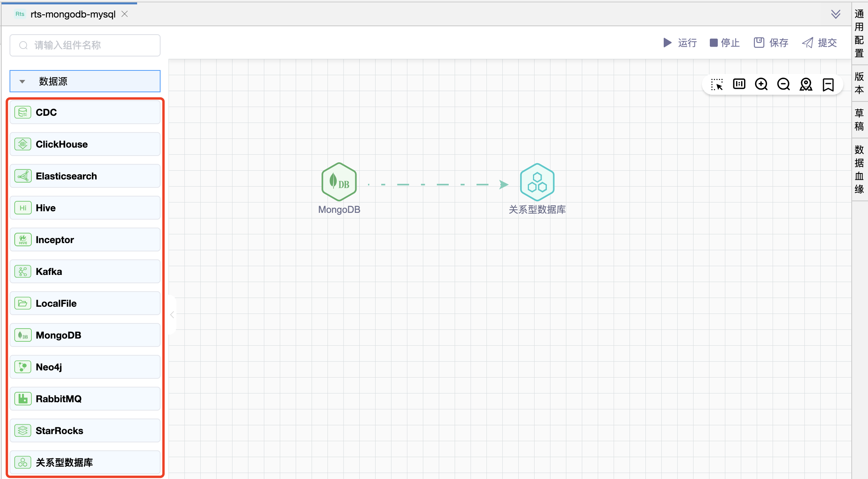Click the ClickHouse label text
This screenshot has height=479, width=868.
pos(62,144)
